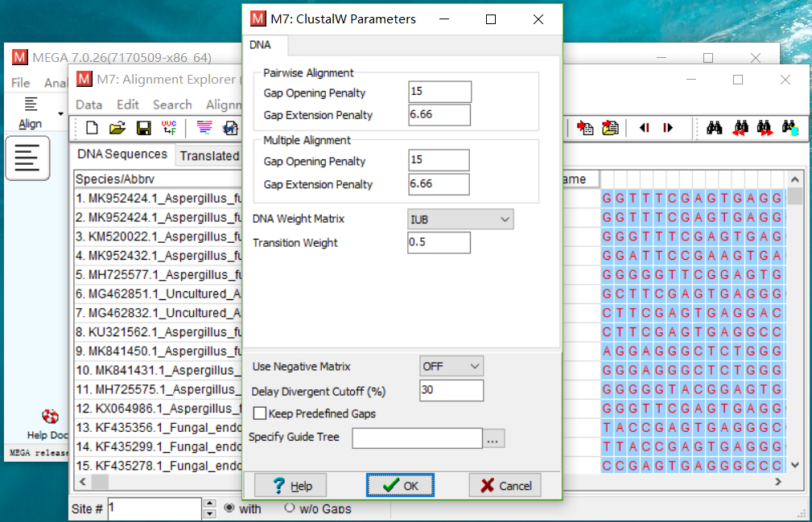Click the left step arrow toolbar icon
Image resolution: width=812 pixels, height=522 pixels.
(645, 128)
